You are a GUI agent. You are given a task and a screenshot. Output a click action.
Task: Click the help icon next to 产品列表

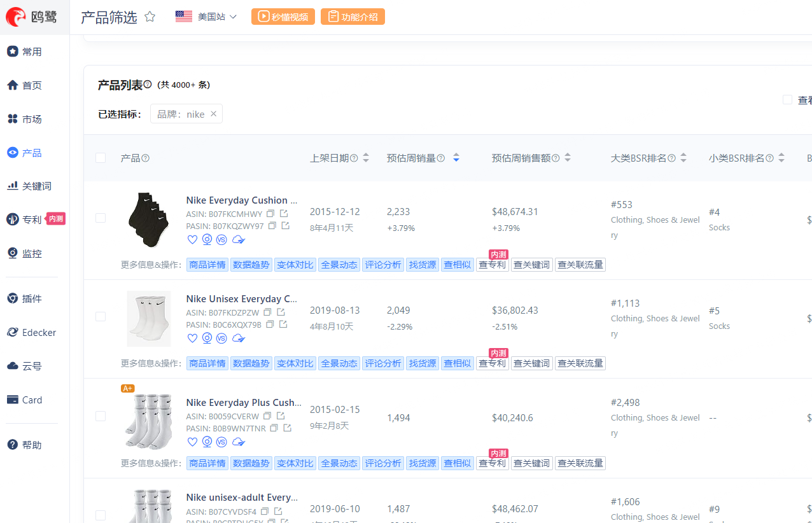point(148,84)
